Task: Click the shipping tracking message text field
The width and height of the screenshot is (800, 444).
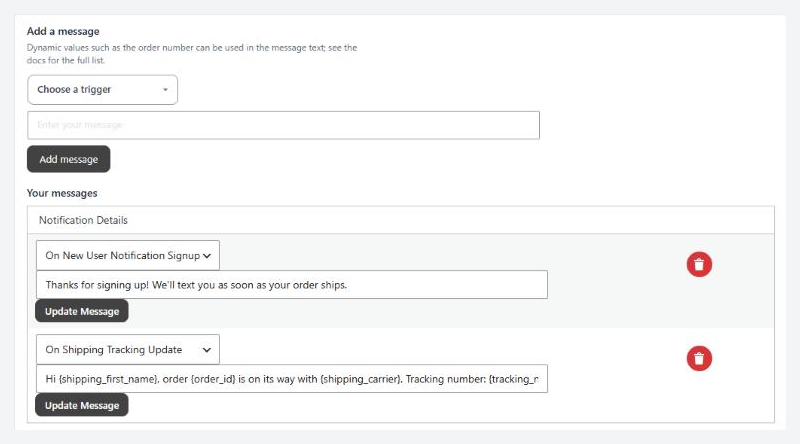Action: pos(292,379)
